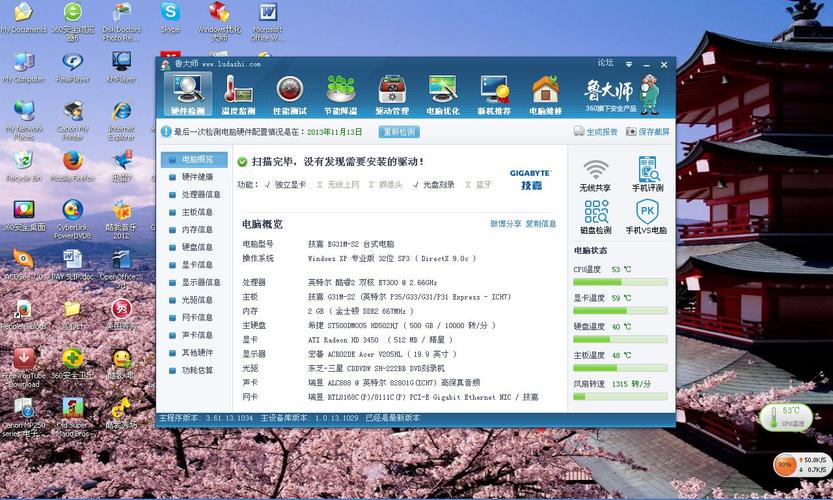Open CyberLink PowerDVD8 desktop icon
The width and height of the screenshot is (833, 500).
pyautogui.click(x=73, y=219)
